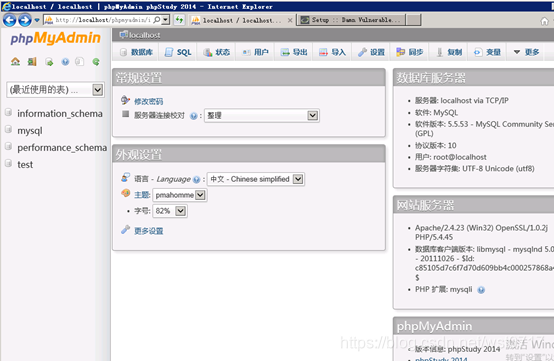
Task: Open the Home icon in the sidebar
Action: 15,62
